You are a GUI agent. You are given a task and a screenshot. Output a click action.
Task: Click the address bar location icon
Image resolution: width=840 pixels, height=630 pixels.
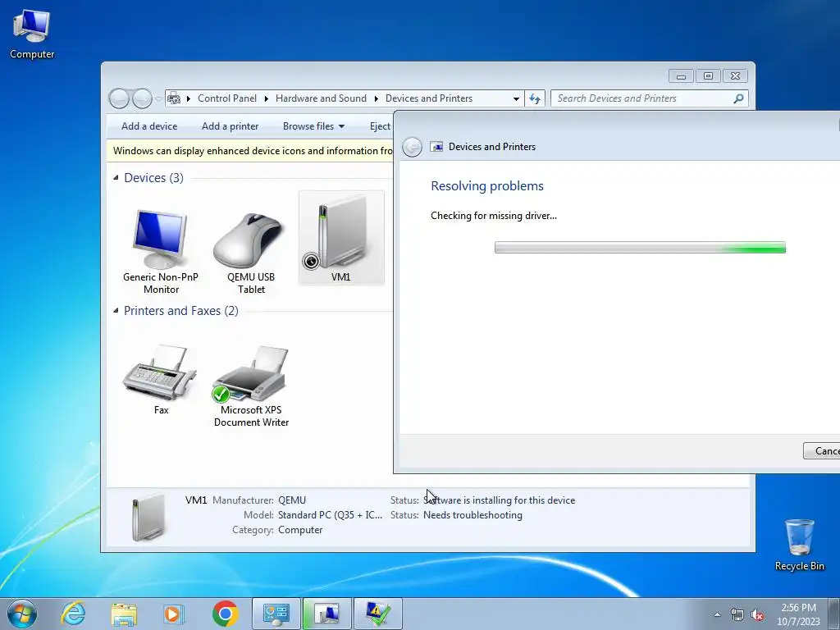pyautogui.click(x=174, y=98)
